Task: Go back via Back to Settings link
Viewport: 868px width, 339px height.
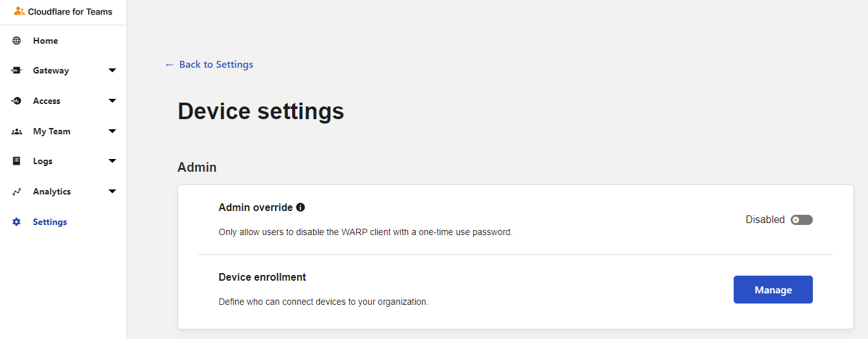Action: pyautogui.click(x=209, y=65)
